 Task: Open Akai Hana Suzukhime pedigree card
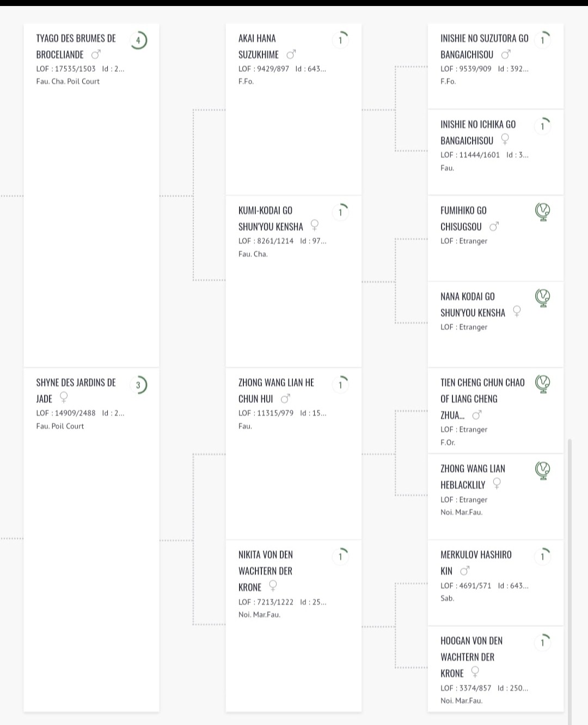[x=293, y=109]
